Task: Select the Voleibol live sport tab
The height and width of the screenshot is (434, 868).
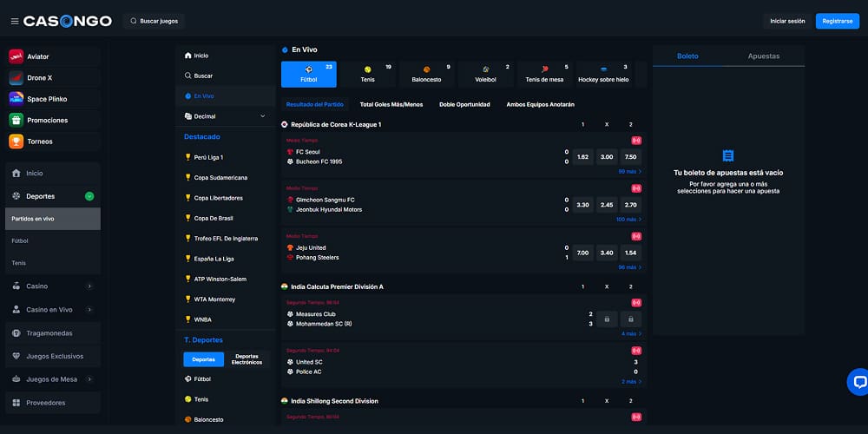Action: 485,74
